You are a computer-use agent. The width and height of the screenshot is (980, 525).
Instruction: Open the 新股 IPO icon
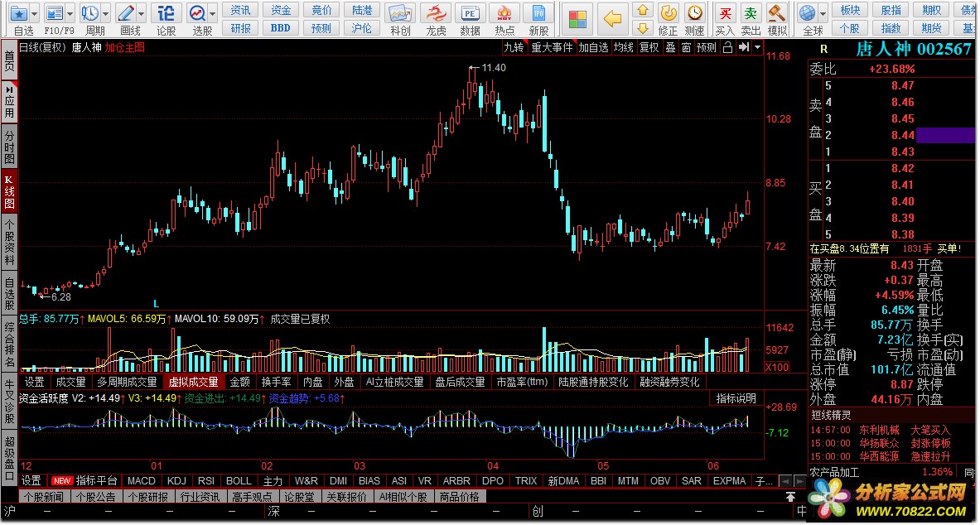click(x=538, y=13)
